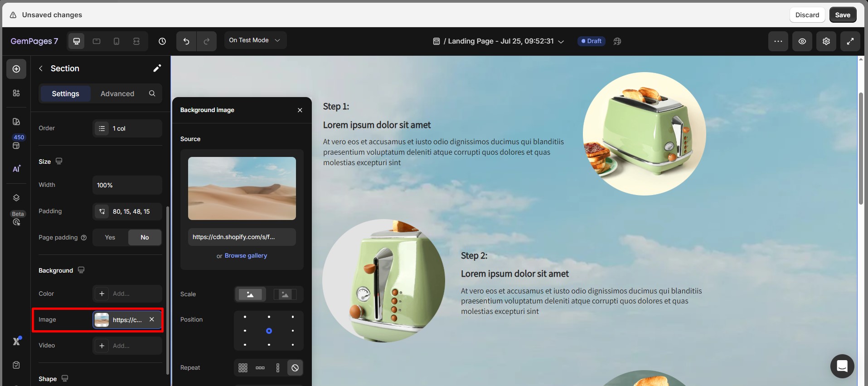Open the AI assistant in sidebar
Viewport: 868px width, 386px height.
tap(16, 169)
